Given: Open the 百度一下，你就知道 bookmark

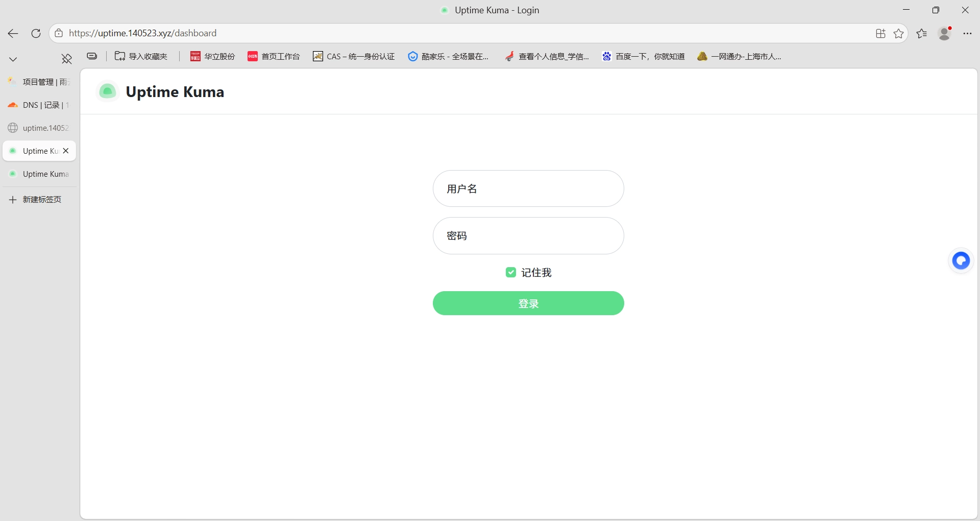Looking at the screenshot, I should (x=643, y=56).
